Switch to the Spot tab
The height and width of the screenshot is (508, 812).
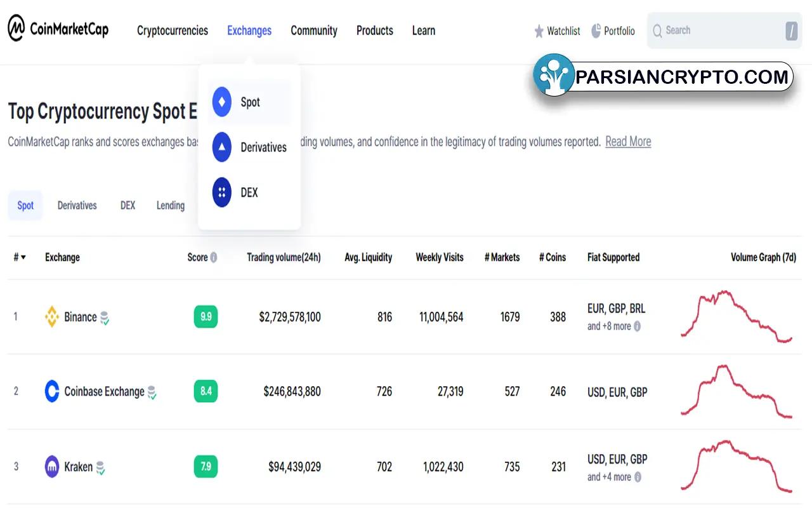(25, 206)
